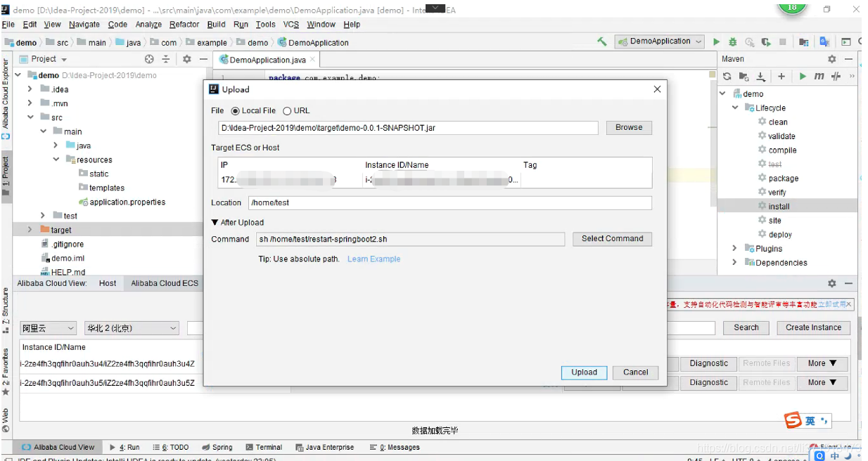This screenshot has height=461, width=868.
Task: Switch to Alibaba Cloud ECS tab
Action: click(x=165, y=283)
